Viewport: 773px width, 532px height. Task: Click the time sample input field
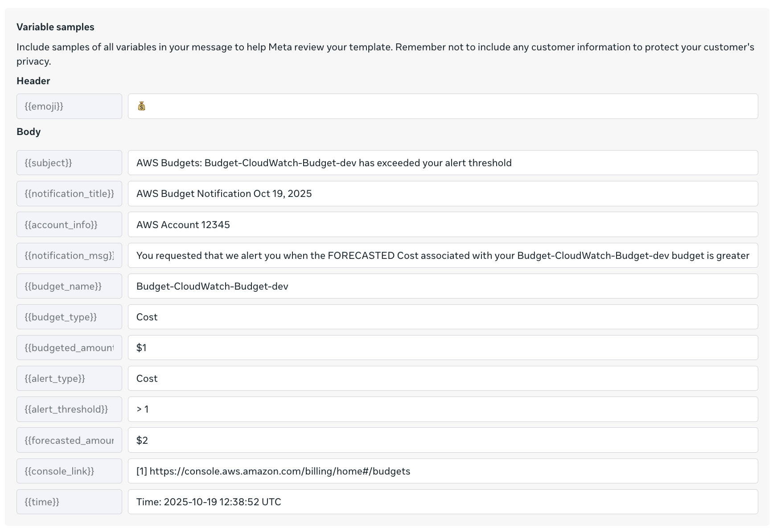tap(443, 502)
